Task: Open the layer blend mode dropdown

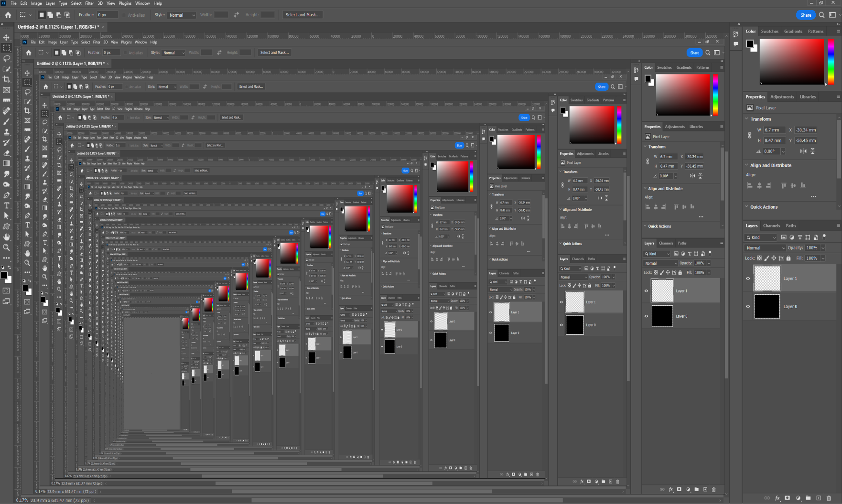Action: (x=765, y=248)
